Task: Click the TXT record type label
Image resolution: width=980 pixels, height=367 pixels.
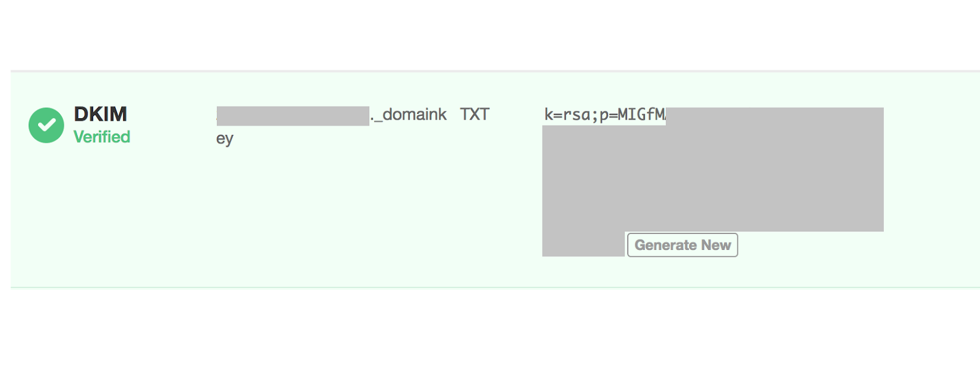Action: point(474,114)
